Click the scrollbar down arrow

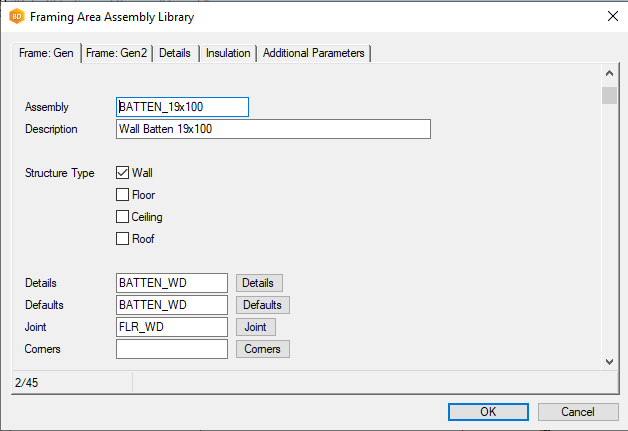(x=609, y=360)
